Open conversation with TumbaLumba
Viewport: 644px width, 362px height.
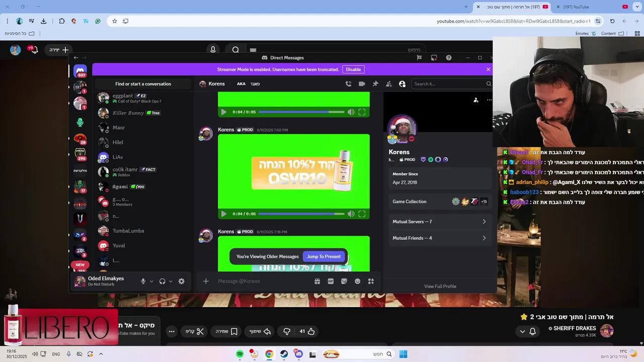tap(143, 231)
